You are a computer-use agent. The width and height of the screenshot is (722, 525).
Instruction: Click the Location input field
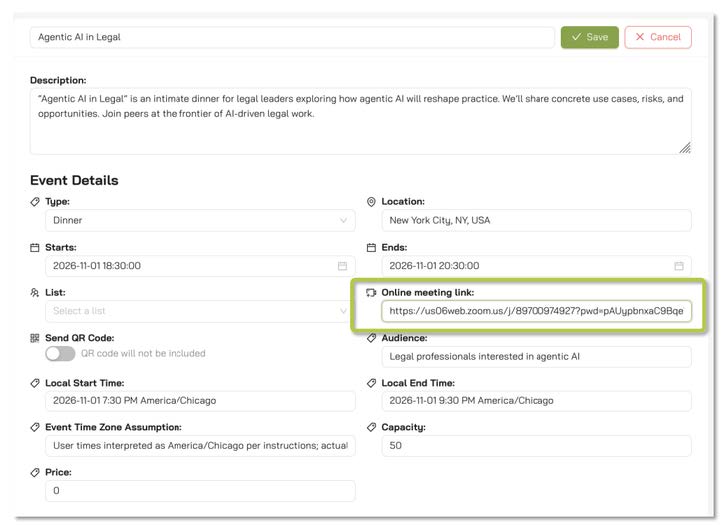pos(536,220)
